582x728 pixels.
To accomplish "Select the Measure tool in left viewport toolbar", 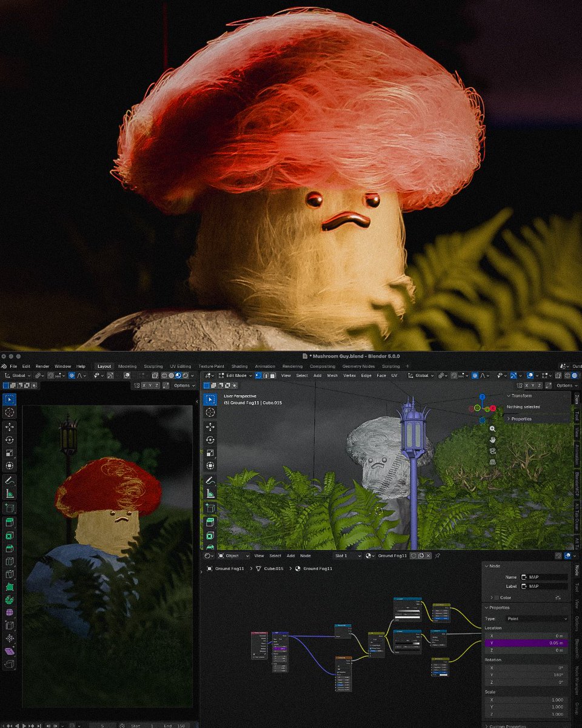I will point(9,494).
